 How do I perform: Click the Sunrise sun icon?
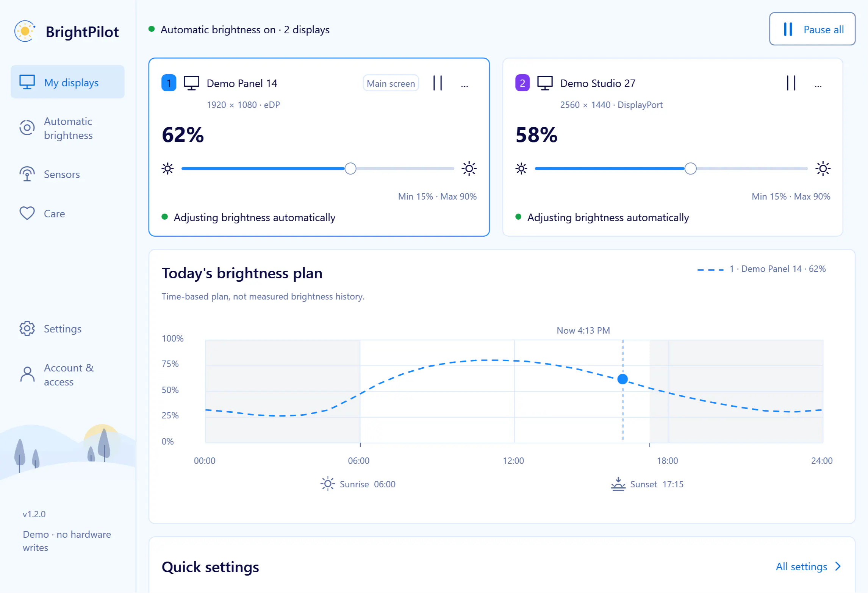(x=328, y=484)
